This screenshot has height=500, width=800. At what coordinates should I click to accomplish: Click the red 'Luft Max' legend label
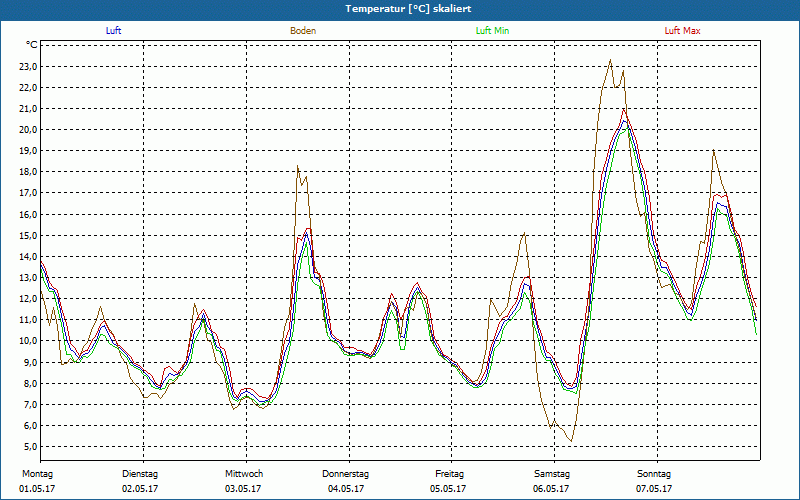[x=682, y=31]
